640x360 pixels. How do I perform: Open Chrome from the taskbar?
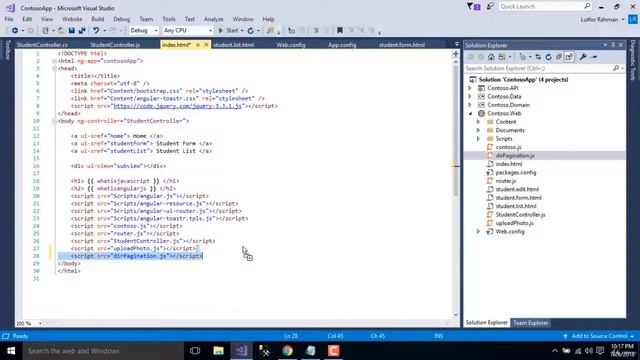[x=287, y=351]
